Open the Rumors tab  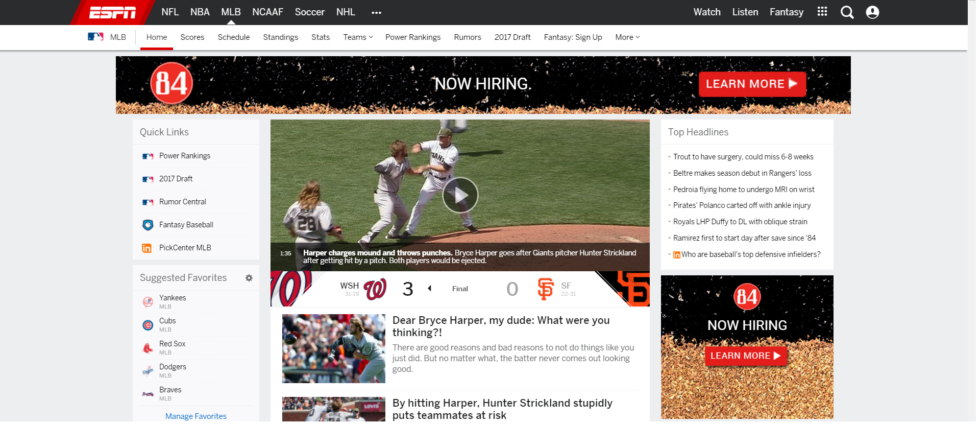[x=468, y=37]
